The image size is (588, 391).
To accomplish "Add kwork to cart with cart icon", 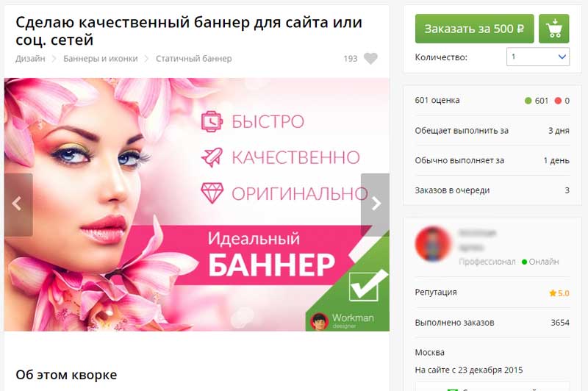I will (x=553, y=29).
